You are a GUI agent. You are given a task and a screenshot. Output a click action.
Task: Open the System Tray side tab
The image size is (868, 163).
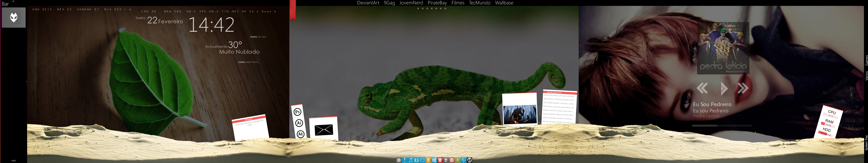866,143
